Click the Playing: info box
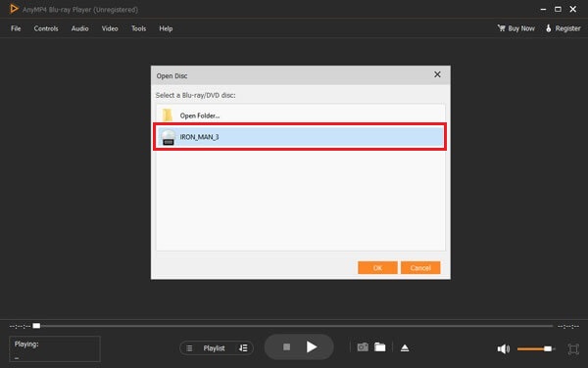Screen dimensions: 588x368 pyautogui.click(x=55, y=348)
